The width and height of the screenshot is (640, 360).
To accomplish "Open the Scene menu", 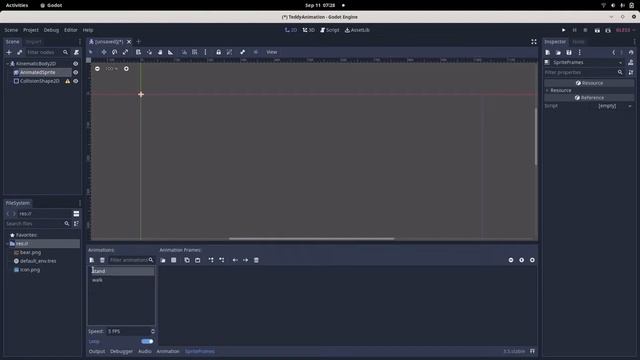I will tap(11, 30).
